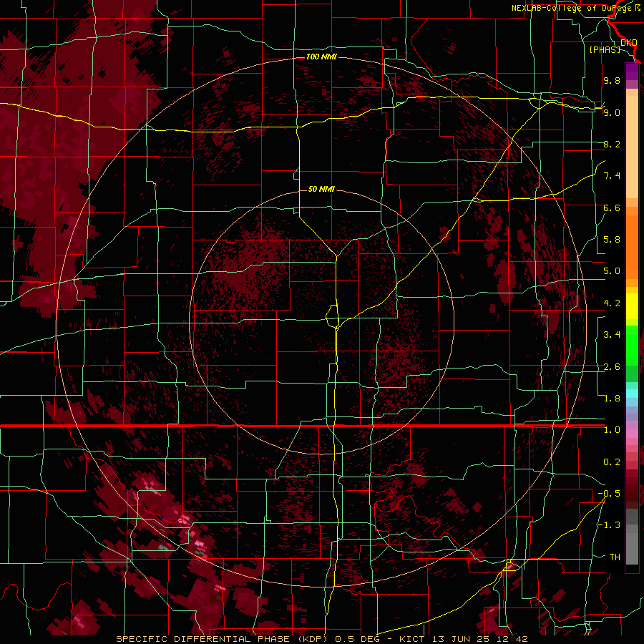
Task: Click the gray bottom segment of the color bar
Action: (632, 545)
